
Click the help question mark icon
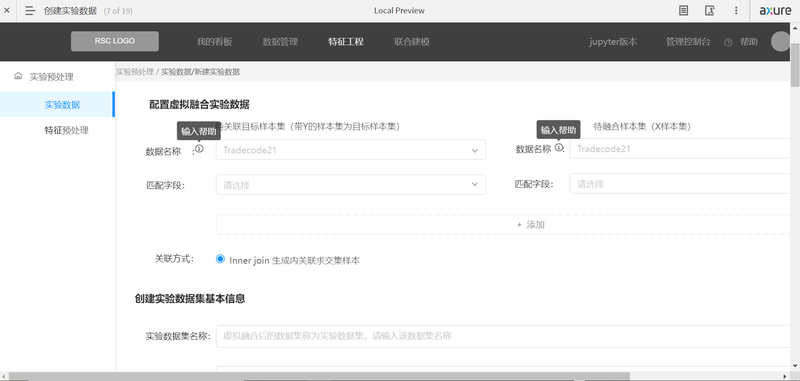point(728,42)
